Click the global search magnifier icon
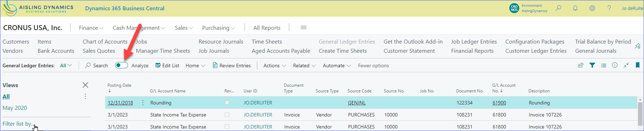 tap(558, 8)
